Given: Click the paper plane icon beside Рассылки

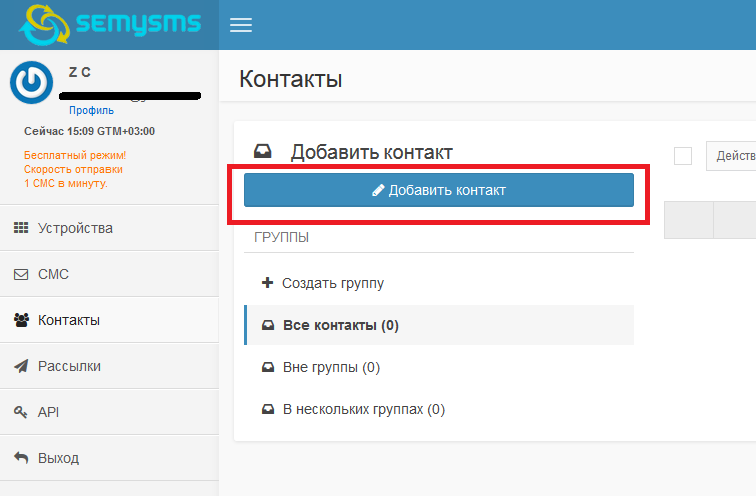Looking at the screenshot, I should click(20, 366).
